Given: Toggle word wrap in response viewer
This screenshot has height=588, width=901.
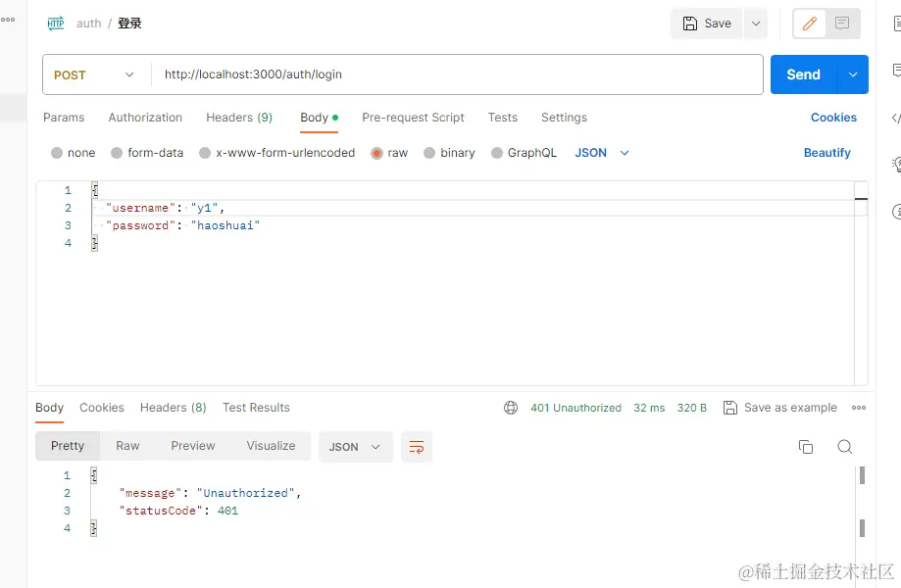Looking at the screenshot, I should click(416, 447).
